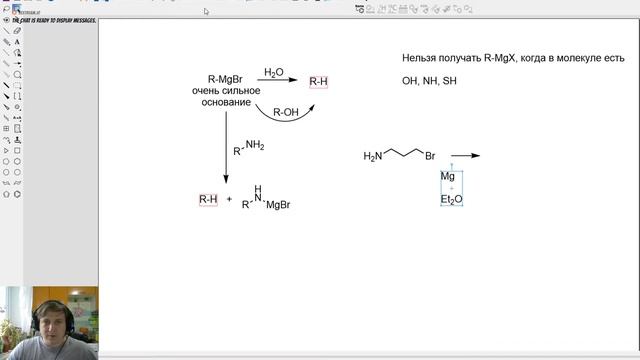Viewport: 640px width, 360px height.
Task: Select the horizontal arrow under H2O
Action: point(277,80)
